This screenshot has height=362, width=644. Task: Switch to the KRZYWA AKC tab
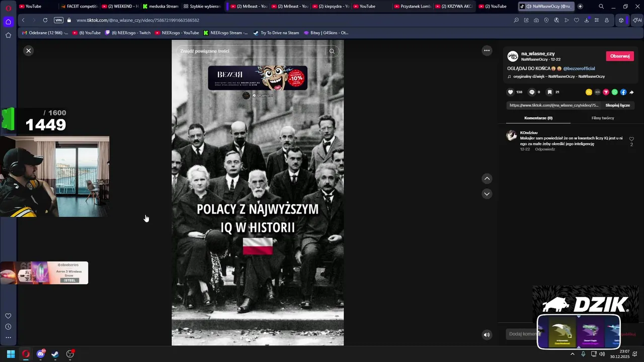453,6
